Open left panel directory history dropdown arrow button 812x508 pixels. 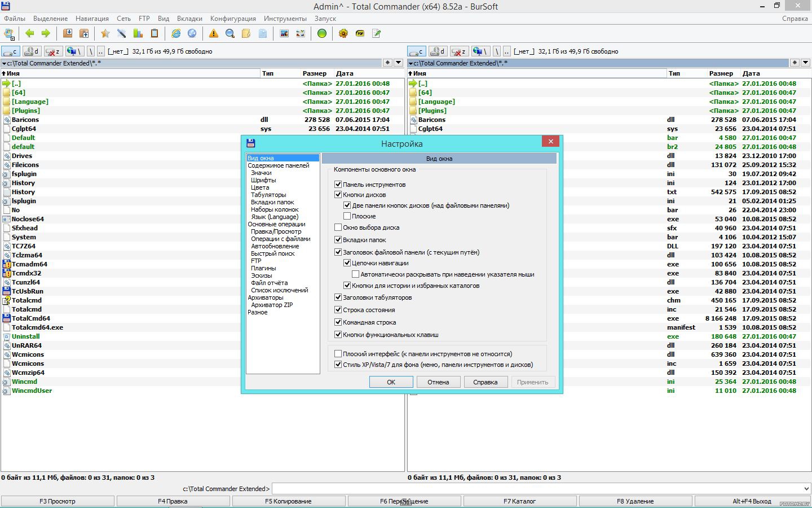click(x=399, y=63)
